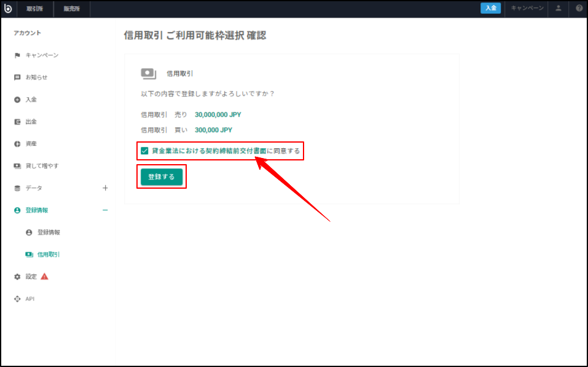Screen dimensions: 588x367
Task: Click the 登録する button
Action: (x=162, y=177)
